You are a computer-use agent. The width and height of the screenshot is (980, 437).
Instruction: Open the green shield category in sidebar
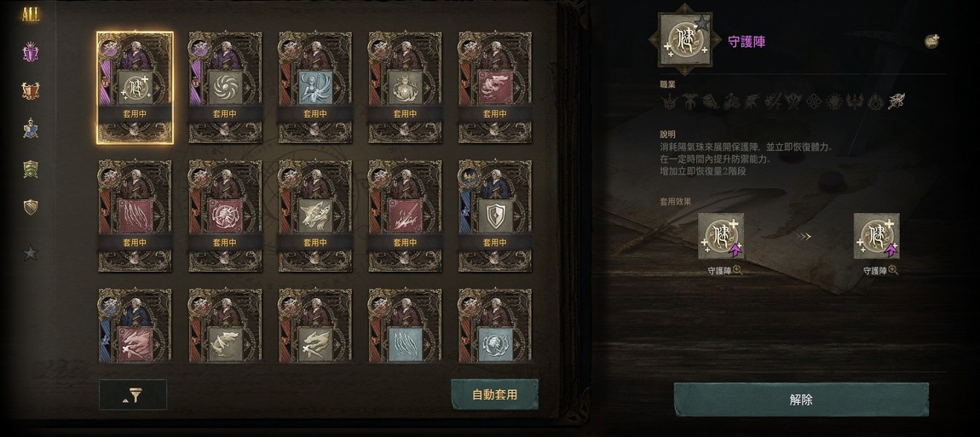[31, 169]
